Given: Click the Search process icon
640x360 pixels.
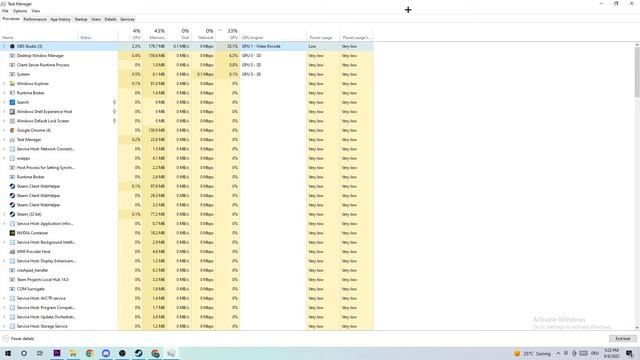Looking at the screenshot, I should point(12,102).
